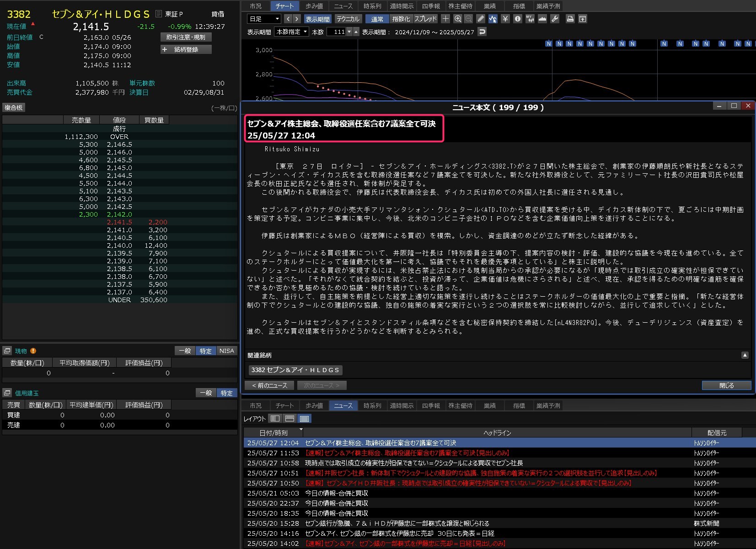The width and height of the screenshot is (756, 549).
Task: Click the orange warning icon beside 現物
Action: 33,351
